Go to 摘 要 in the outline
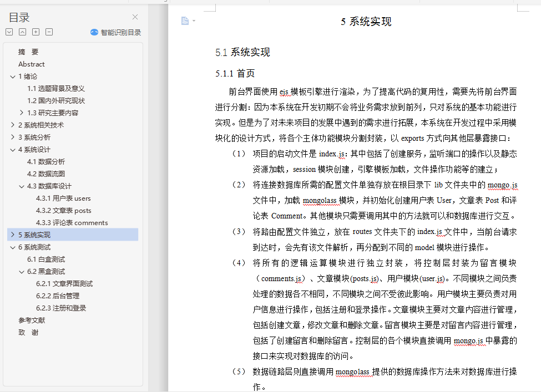The height and width of the screenshot is (392, 541). pos(28,52)
